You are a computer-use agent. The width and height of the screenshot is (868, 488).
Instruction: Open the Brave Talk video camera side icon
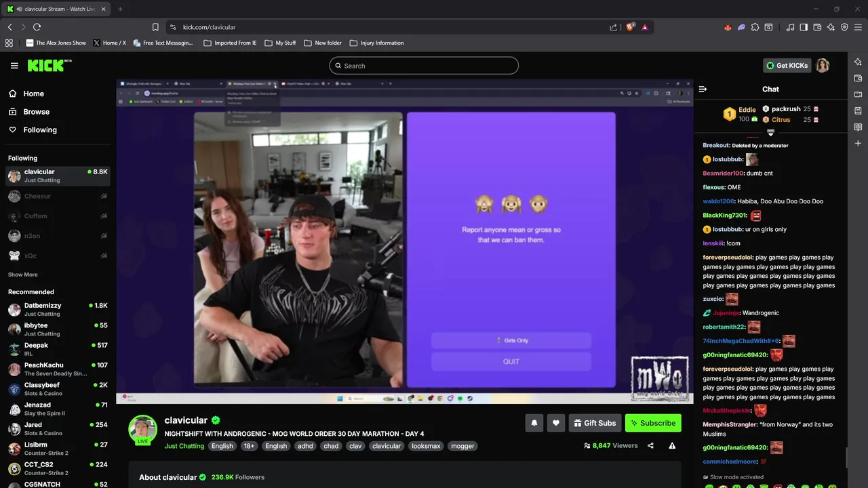tap(858, 94)
